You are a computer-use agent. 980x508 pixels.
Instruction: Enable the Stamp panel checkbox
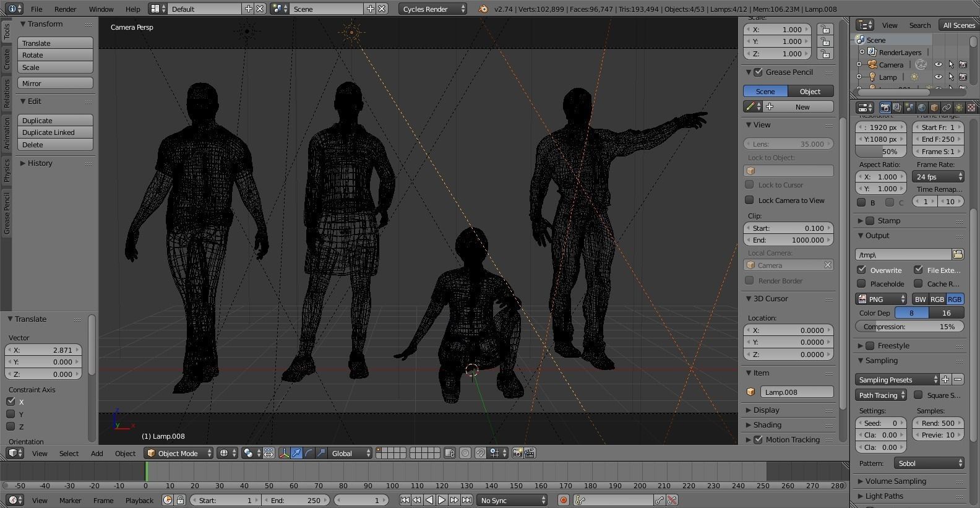pos(870,221)
